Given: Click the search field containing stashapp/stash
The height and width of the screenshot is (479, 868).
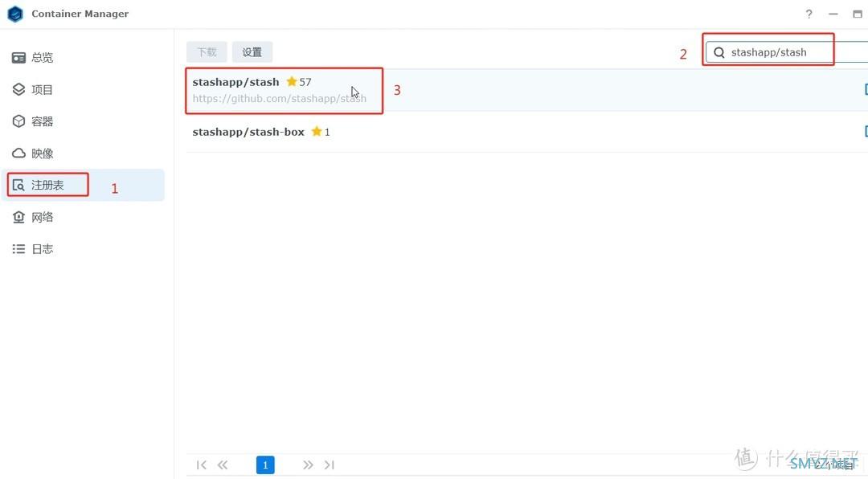Looking at the screenshot, I should 787,52.
